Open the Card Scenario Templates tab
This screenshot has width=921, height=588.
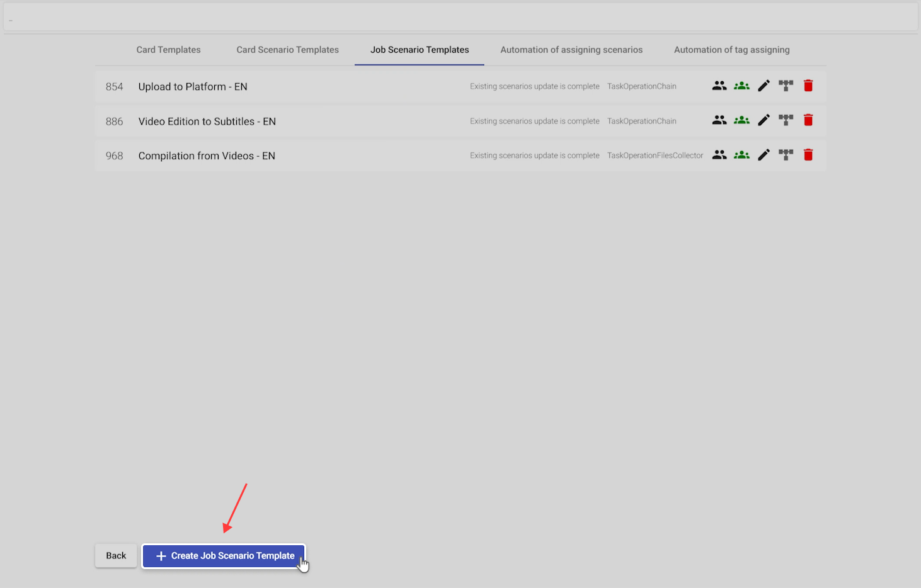coord(287,50)
